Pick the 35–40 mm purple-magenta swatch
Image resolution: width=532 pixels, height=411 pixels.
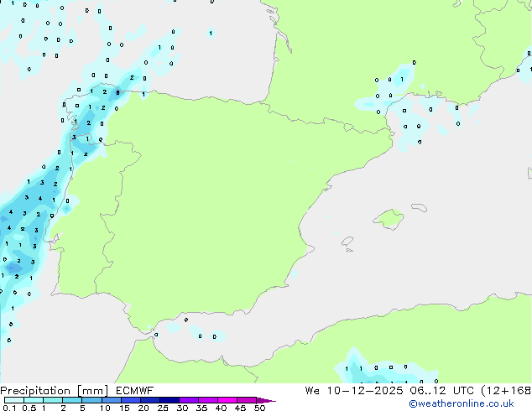tap(208, 400)
